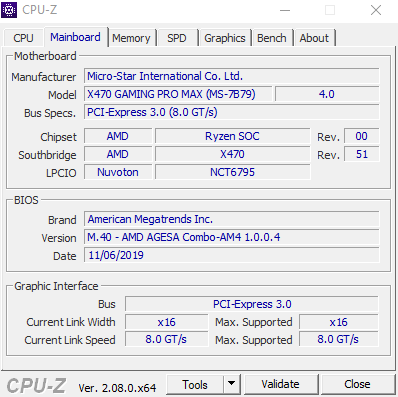Click the model revision value 4.0
Viewport: 398px width, 397px height.
tap(327, 94)
